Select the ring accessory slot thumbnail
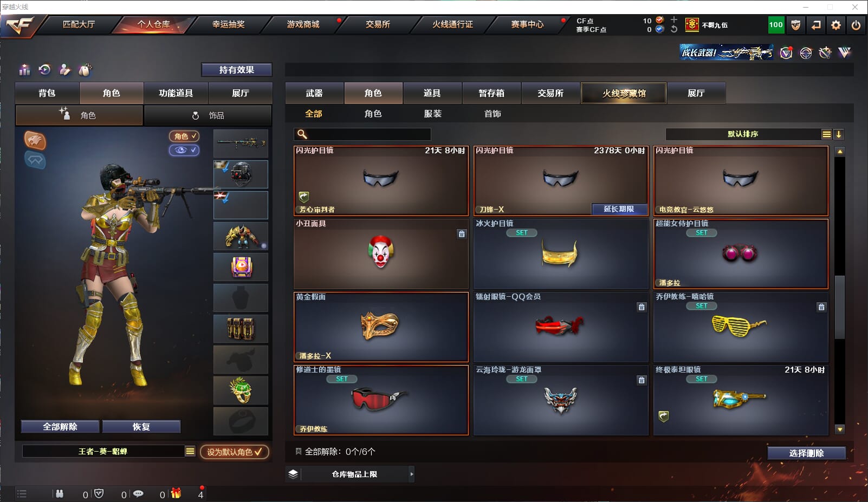Viewport: 868px width, 502px height. click(x=241, y=390)
